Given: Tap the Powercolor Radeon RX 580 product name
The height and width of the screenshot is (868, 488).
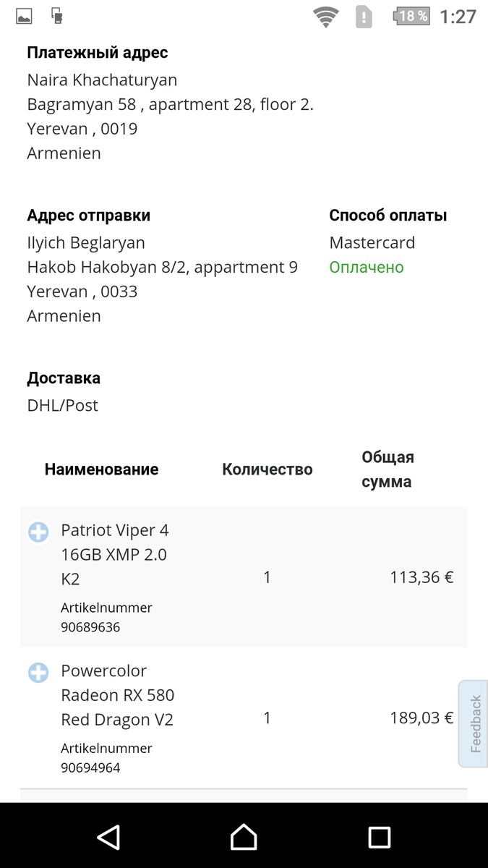Looking at the screenshot, I should pyautogui.click(x=117, y=695).
